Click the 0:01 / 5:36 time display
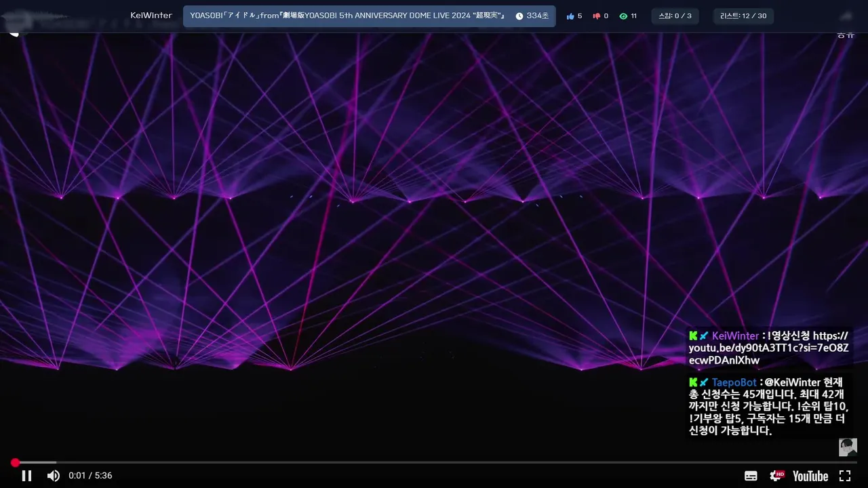This screenshot has height=488, width=868. (x=90, y=476)
